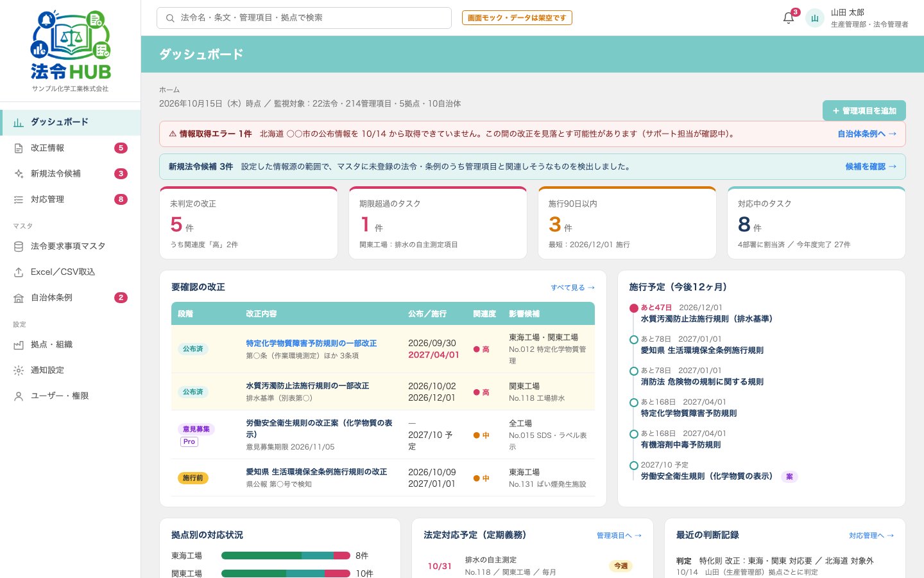924x578 pixels.
Task: Follow the 自治体条例へ link
Action: (x=867, y=134)
